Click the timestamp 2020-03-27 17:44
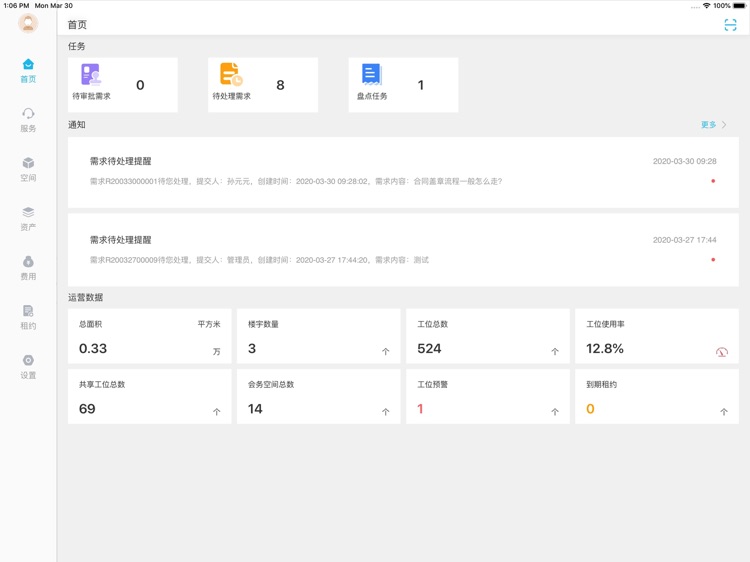The width and height of the screenshot is (750, 562). tap(684, 240)
